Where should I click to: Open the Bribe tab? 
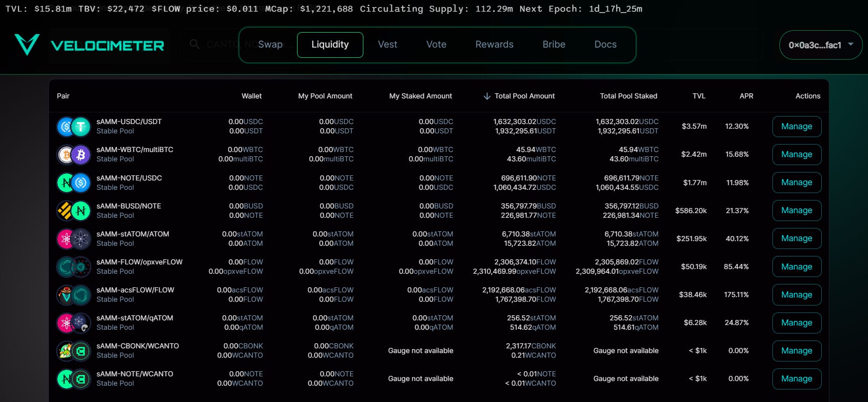click(554, 44)
